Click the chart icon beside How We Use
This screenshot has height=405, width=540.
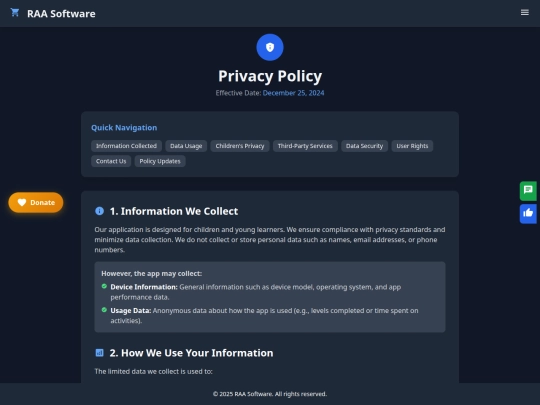(99, 353)
